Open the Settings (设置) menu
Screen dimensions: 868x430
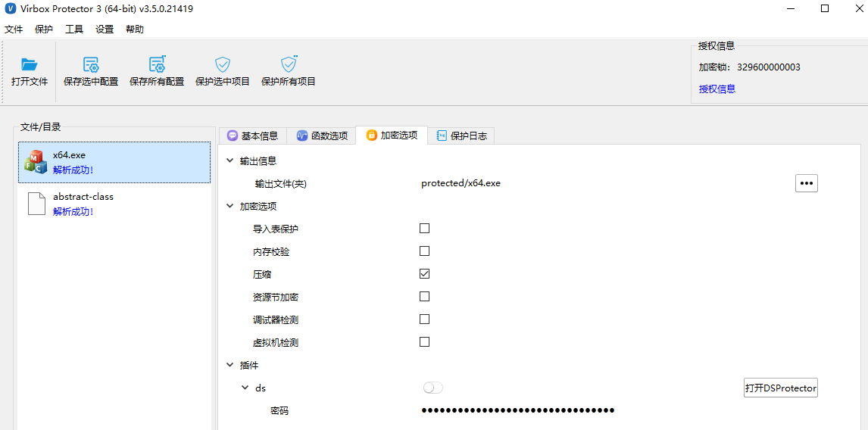pos(105,30)
